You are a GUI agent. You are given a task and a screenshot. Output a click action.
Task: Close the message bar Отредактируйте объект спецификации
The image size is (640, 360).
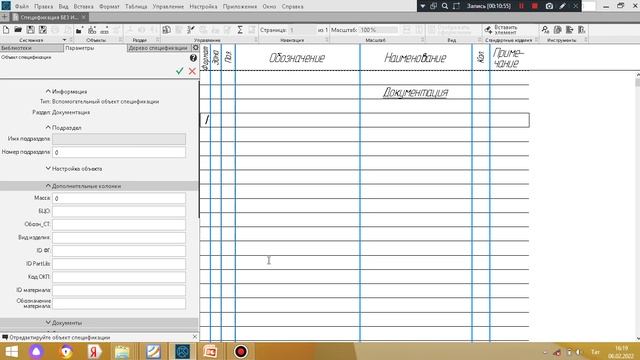pos(195,337)
